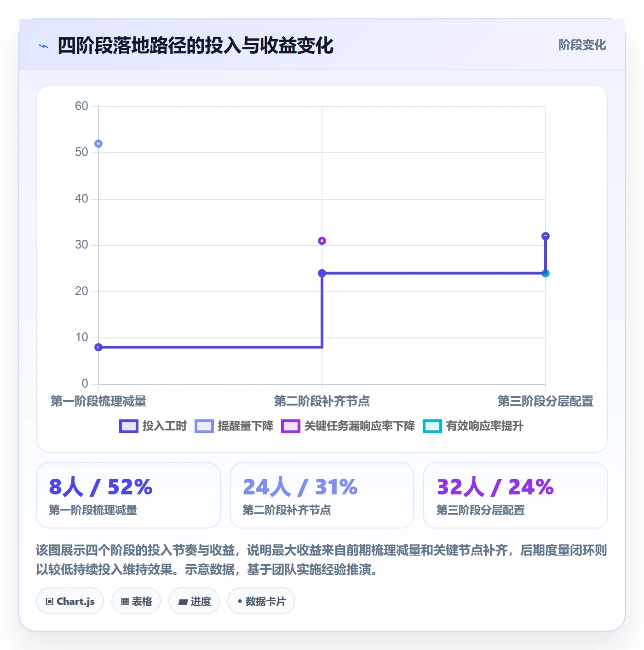The image size is (644, 650).
Task: Toggle the 关键任务漏响应率下降 legend swatch
Action: [x=291, y=426]
